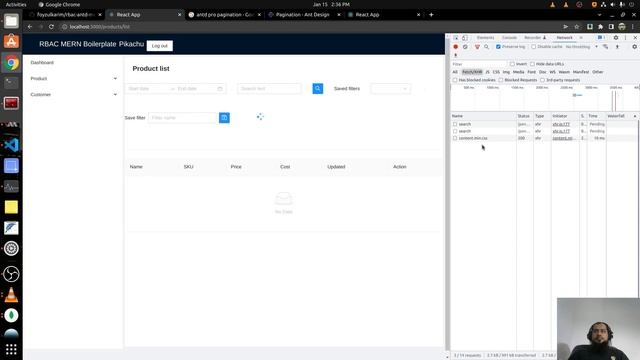This screenshot has height=360, width=640.
Task: Expand the Customer sidebar menu
Action: pyautogui.click(x=73, y=94)
